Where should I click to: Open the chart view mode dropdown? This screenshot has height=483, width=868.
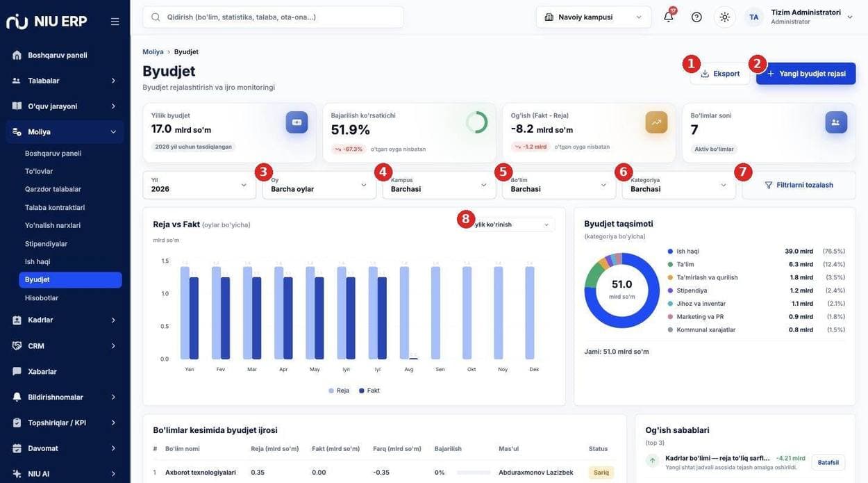[510, 224]
